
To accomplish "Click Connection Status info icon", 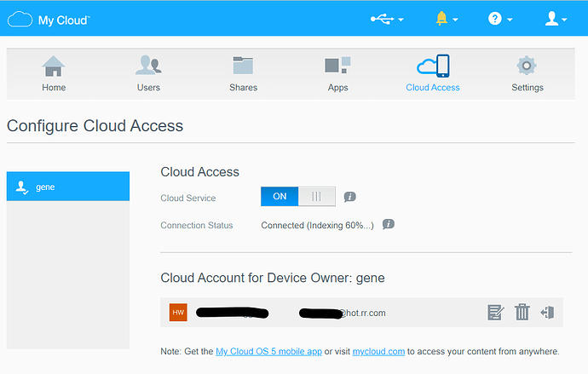I will [389, 225].
